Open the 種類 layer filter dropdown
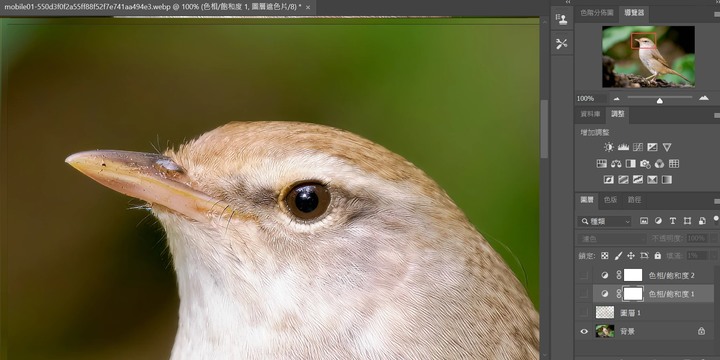Image resolution: width=720 pixels, height=360 pixels. [x=604, y=221]
